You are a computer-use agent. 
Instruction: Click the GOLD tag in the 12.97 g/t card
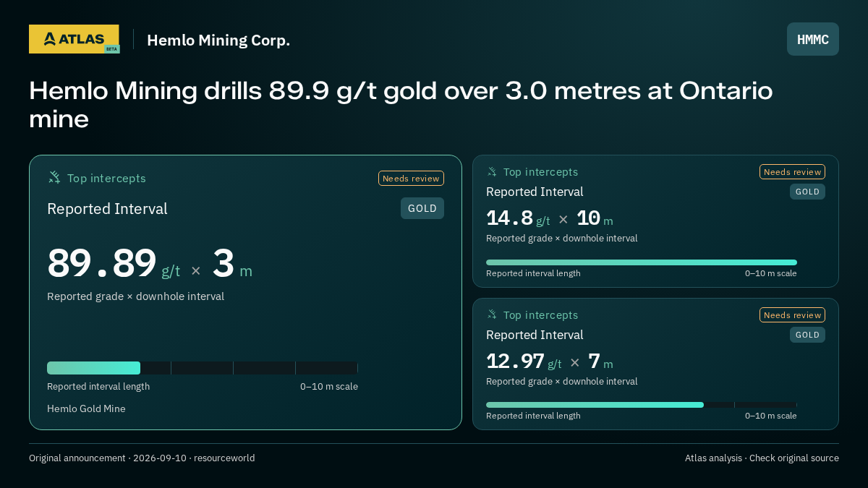click(807, 335)
